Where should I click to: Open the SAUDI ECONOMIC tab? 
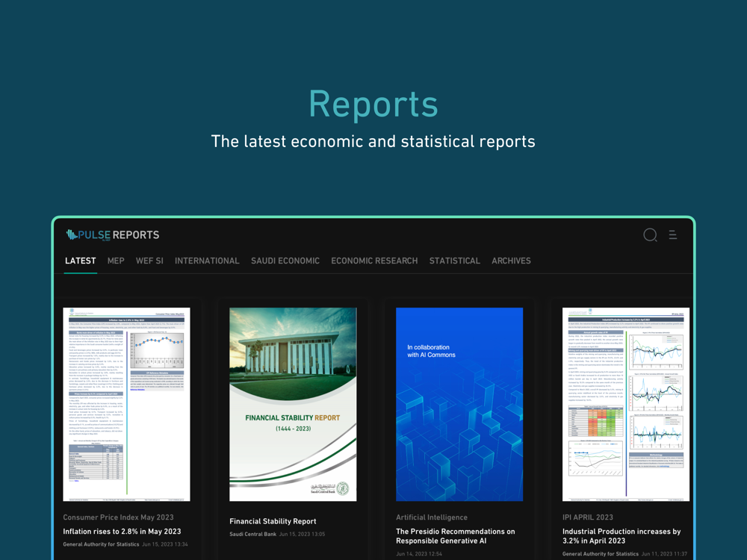pos(285,261)
